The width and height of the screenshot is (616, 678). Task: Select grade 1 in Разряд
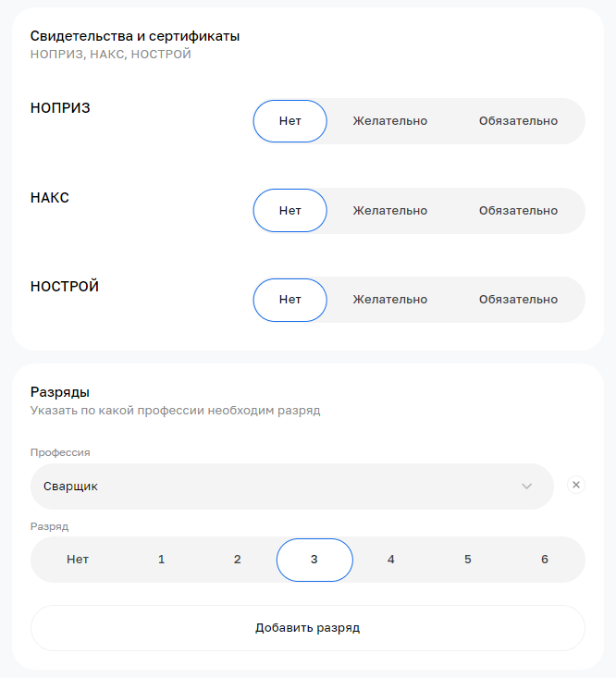point(162,560)
